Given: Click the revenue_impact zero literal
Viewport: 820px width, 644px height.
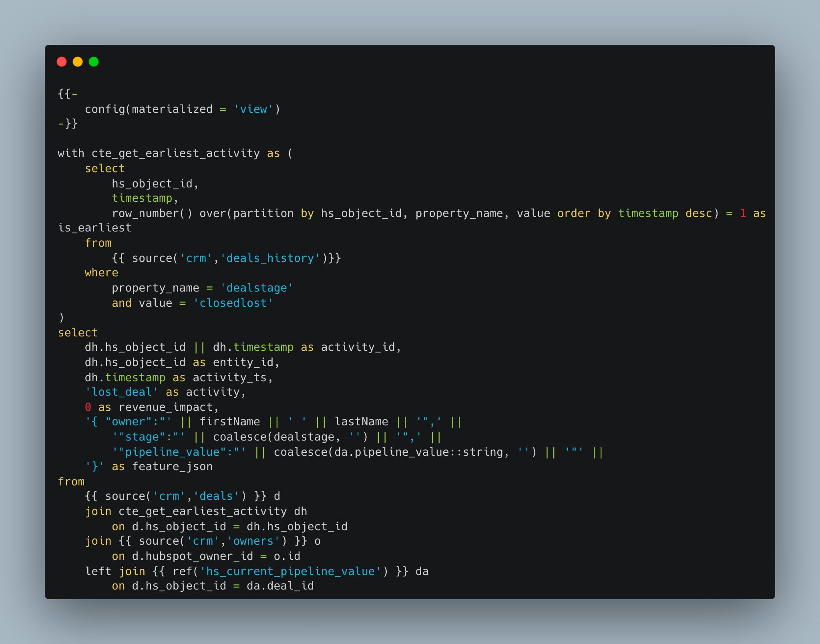Looking at the screenshot, I should pyautogui.click(x=88, y=407).
